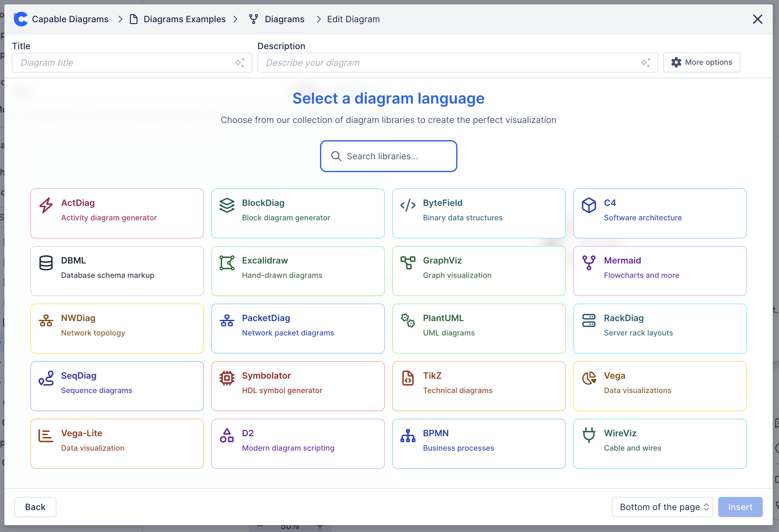This screenshot has width=779, height=532.
Task: Focus the Describe your diagram input
Action: click(457, 63)
